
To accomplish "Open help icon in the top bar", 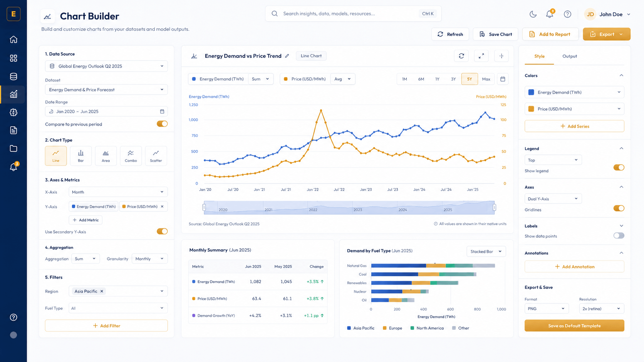I will click(567, 14).
